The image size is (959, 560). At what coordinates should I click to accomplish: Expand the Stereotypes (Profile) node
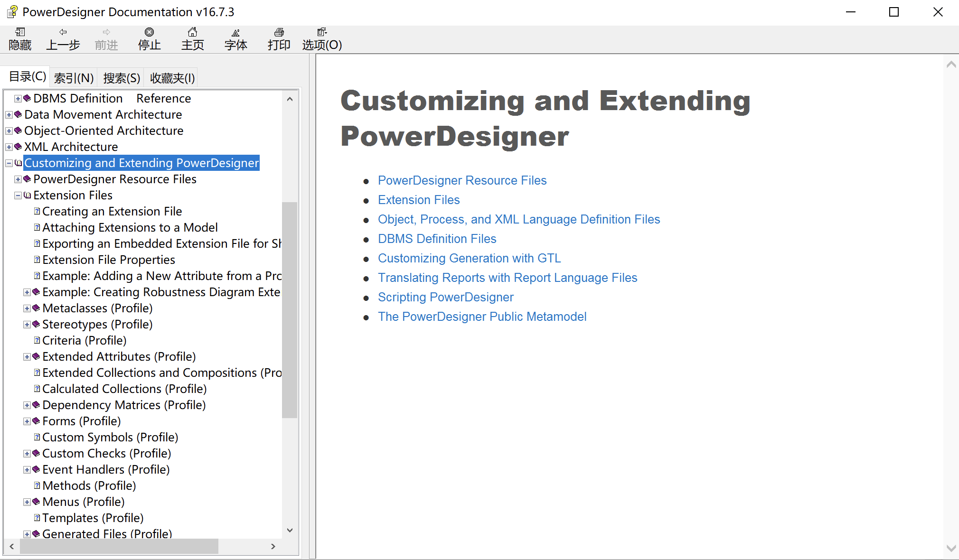(27, 325)
